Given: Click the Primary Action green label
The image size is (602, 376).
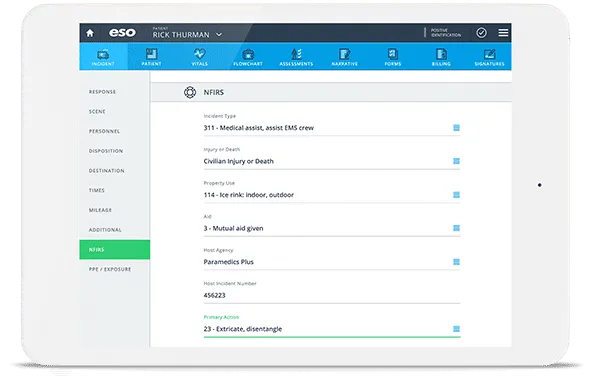Looking at the screenshot, I should pyautogui.click(x=221, y=317).
